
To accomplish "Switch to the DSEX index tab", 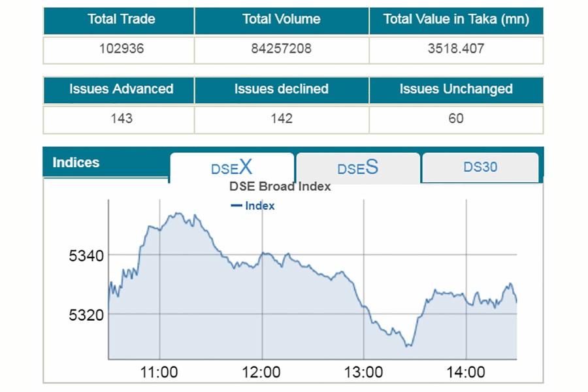I will click(231, 167).
